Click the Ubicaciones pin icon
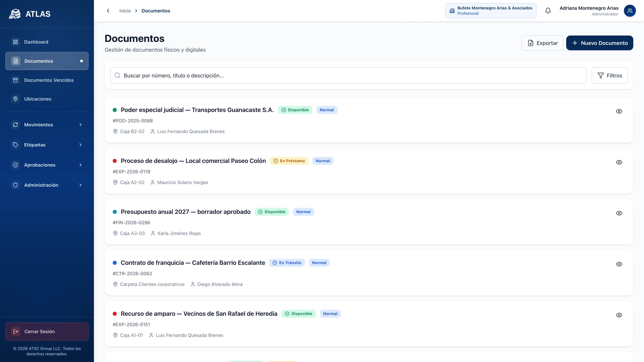Viewport: 644px width, 362px height. point(15,99)
